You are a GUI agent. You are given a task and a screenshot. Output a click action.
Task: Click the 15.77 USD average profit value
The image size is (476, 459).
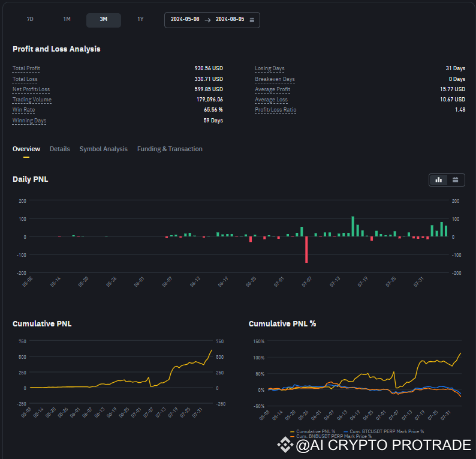453,89
